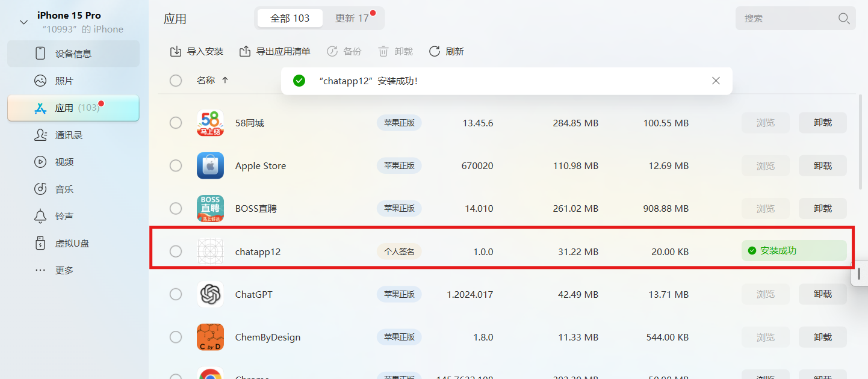Screen dimensions: 868x379
Task: Click version 1.2024.017 of ChatGPT
Action: [470, 294]
